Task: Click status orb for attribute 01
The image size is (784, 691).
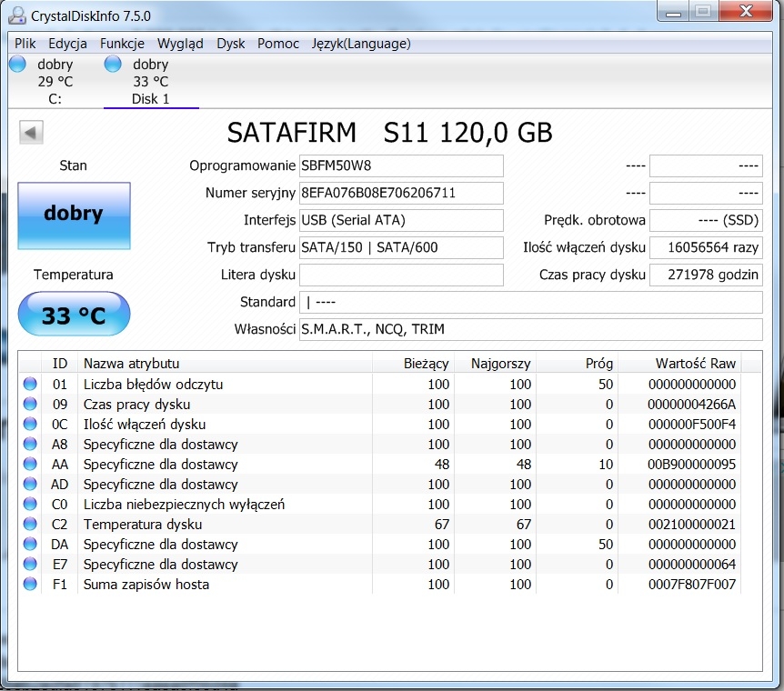Action: [30, 384]
